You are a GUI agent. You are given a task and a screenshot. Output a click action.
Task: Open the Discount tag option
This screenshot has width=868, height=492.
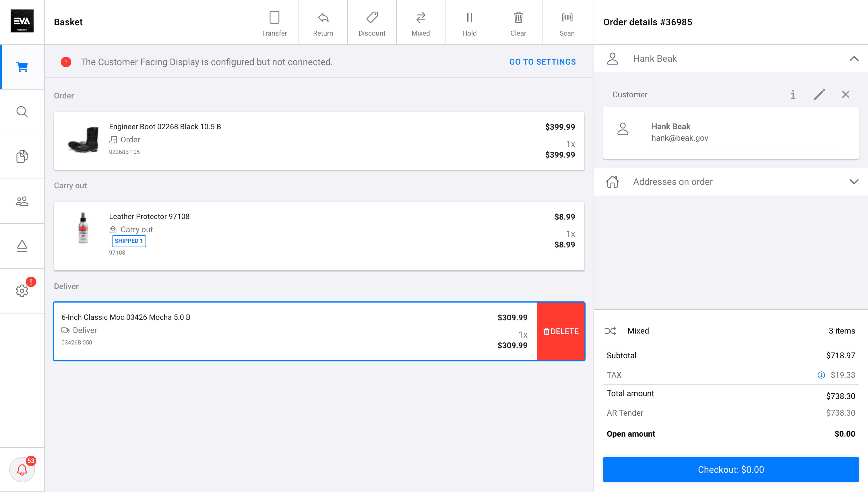[x=372, y=22]
